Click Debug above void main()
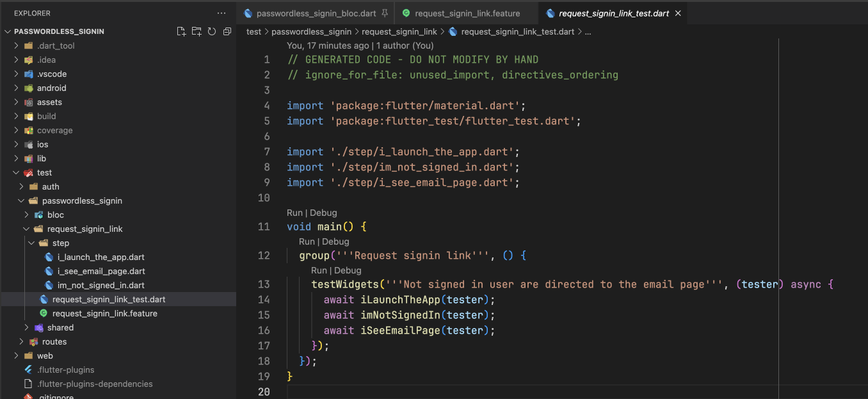Image resolution: width=868 pixels, height=399 pixels. tap(323, 213)
